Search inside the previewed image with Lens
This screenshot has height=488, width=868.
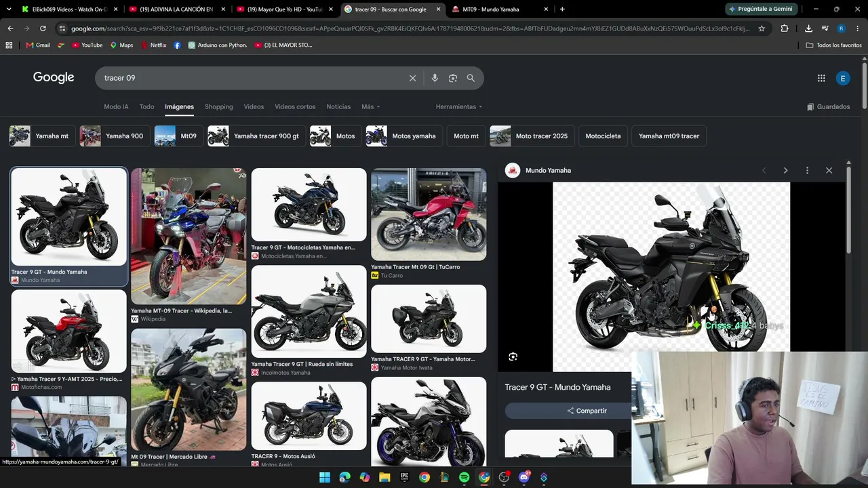click(x=513, y=357)
